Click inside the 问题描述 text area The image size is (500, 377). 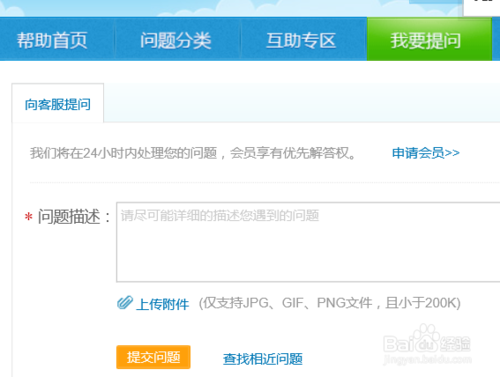pos(308,242)
